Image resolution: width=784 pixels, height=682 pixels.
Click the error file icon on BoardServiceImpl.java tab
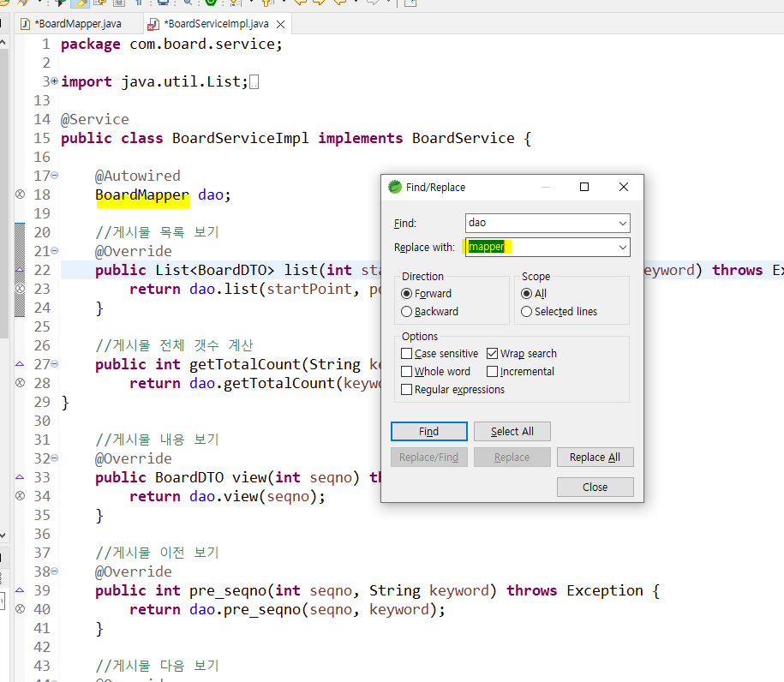(x=154, y=24)
